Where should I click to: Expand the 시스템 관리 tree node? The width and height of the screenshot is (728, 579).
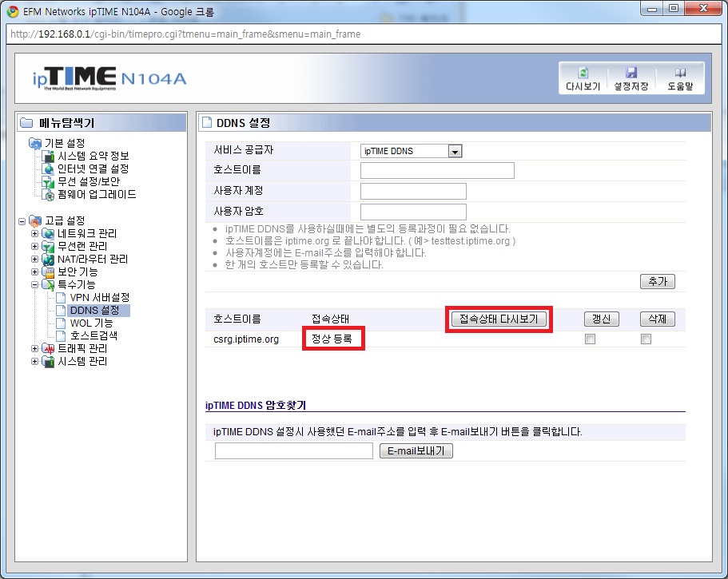tap(35, 361)
